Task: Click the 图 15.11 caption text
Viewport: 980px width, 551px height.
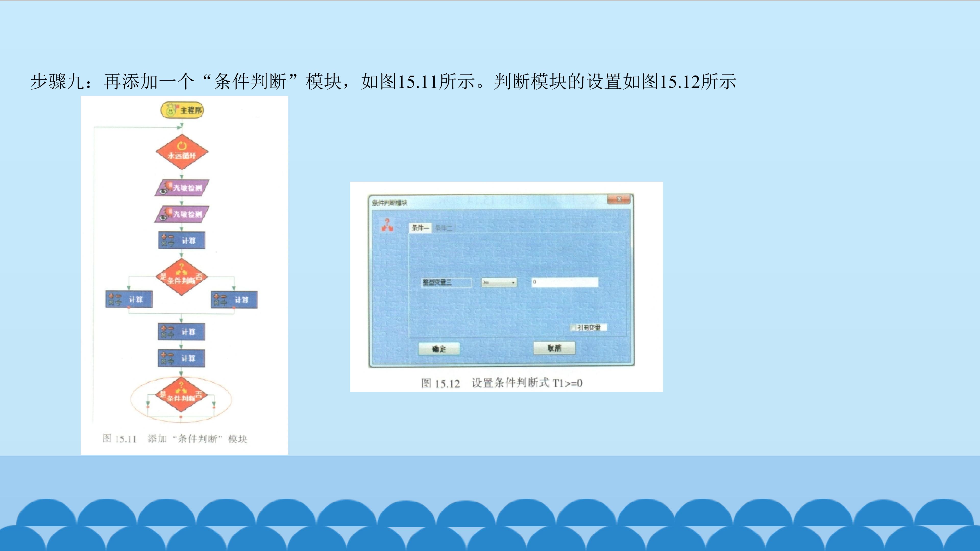Action: [x=175, y=439]
